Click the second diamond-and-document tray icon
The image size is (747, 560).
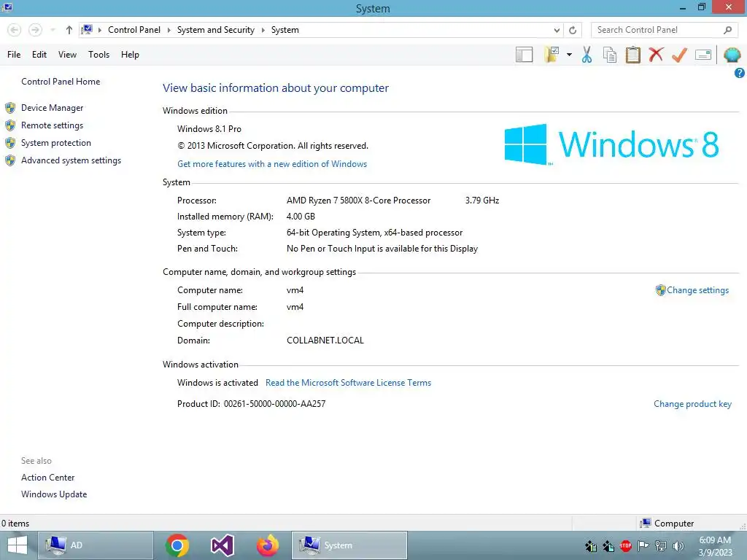coord(608,545)
